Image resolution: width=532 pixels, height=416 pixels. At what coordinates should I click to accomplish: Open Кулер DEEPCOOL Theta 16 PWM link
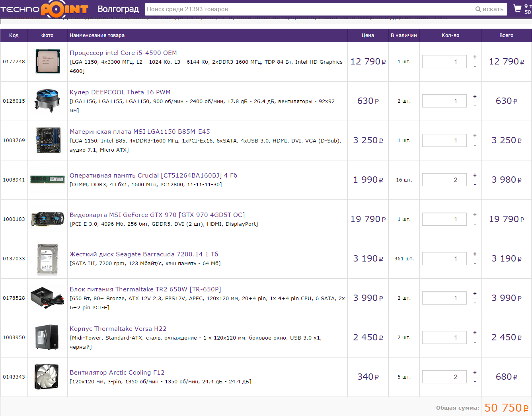click(120, 92)
